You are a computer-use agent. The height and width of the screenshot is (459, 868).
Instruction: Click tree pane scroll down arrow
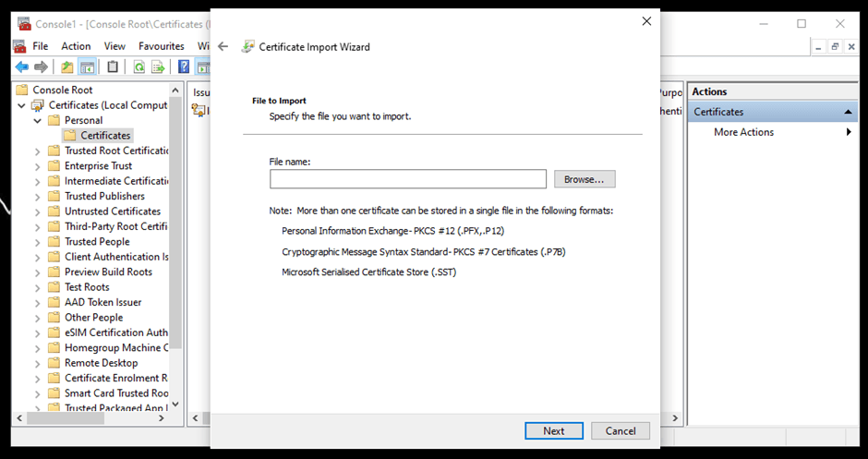pyautogui.click(x=175, y=405)
